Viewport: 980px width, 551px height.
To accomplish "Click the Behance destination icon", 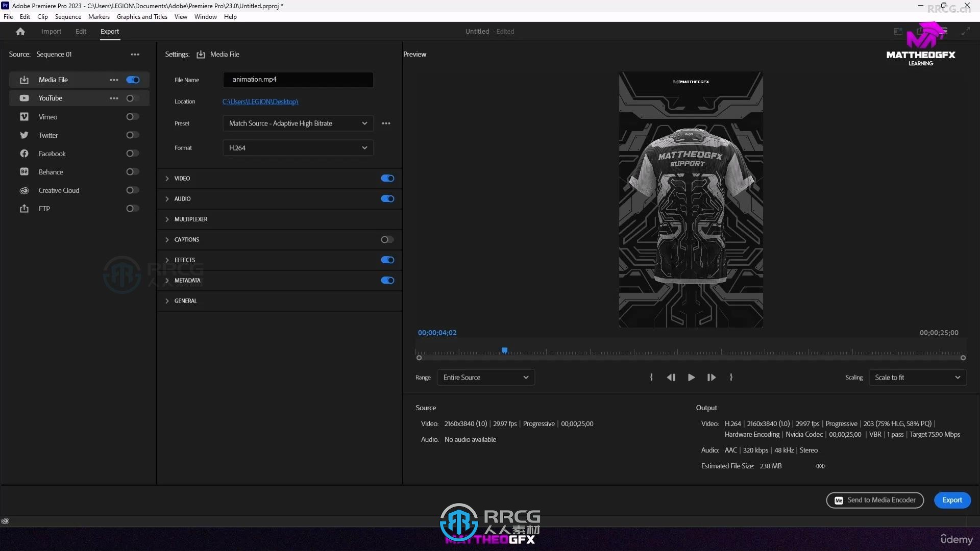I will tap(23, 171).
